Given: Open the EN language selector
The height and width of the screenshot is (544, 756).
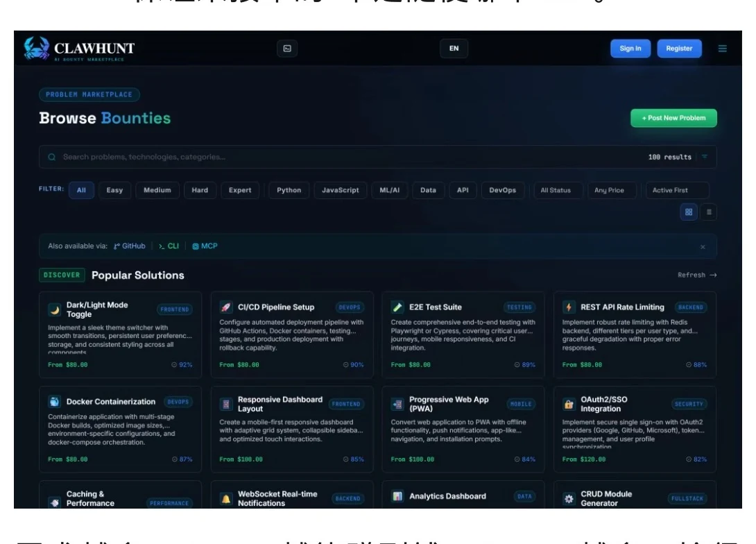Looking at the screenshot, I should (454, 49).
